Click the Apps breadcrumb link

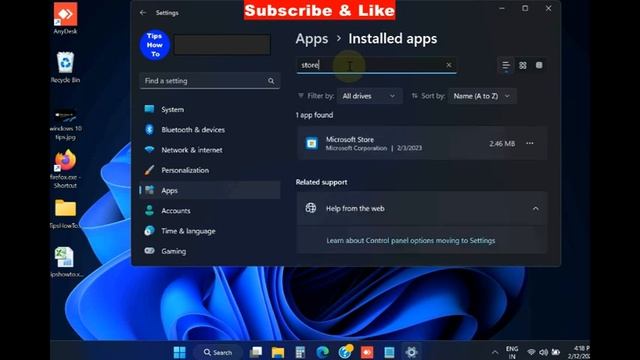[312, 39]
